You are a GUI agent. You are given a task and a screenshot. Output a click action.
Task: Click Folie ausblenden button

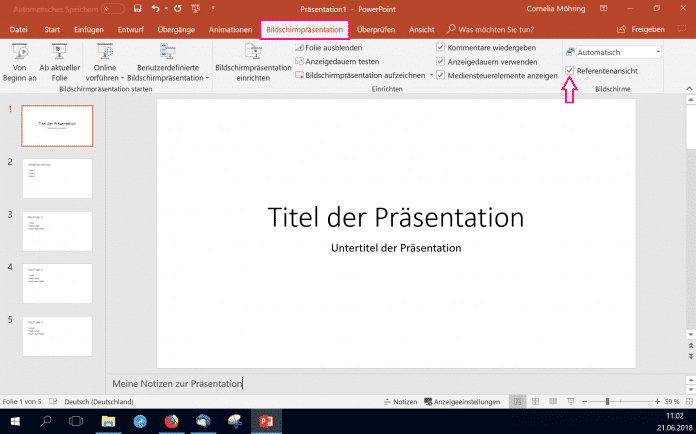[329, 47]
